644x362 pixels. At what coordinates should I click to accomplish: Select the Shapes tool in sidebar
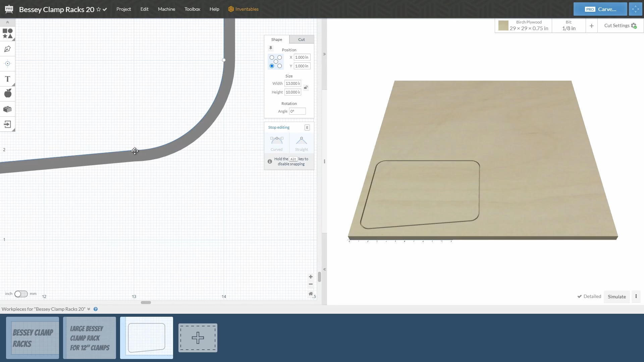tap(7, 34)
